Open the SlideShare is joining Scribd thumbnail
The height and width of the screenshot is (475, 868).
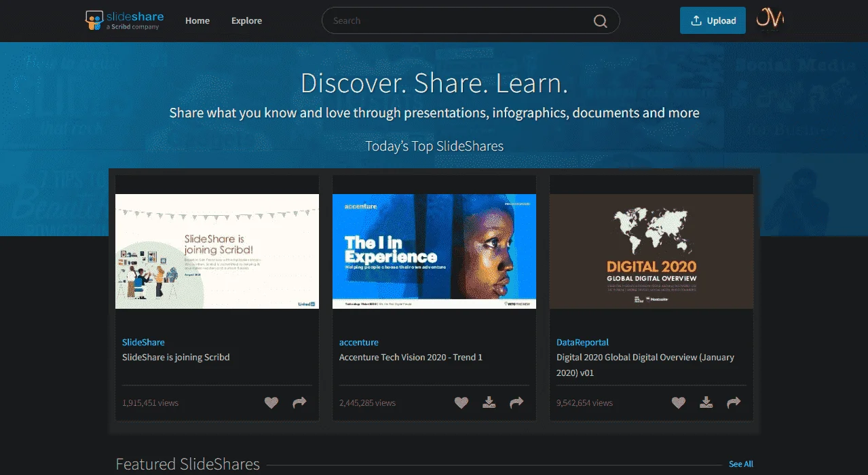217,251
